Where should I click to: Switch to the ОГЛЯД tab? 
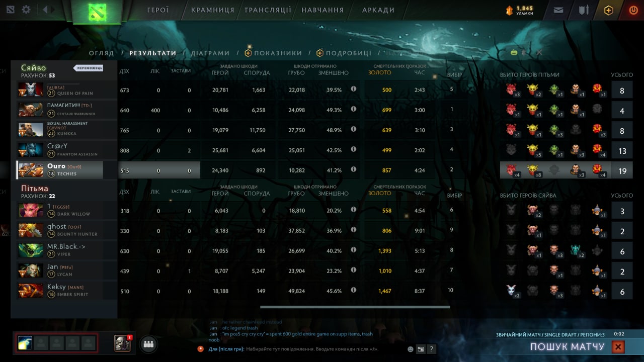[102, 53]
